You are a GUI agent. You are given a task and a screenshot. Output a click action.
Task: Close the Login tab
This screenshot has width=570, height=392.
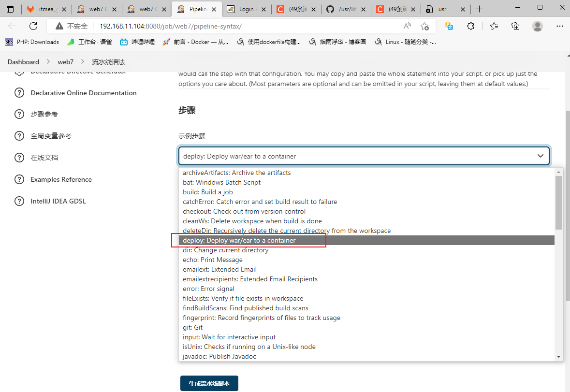click(x=263, y=10)
